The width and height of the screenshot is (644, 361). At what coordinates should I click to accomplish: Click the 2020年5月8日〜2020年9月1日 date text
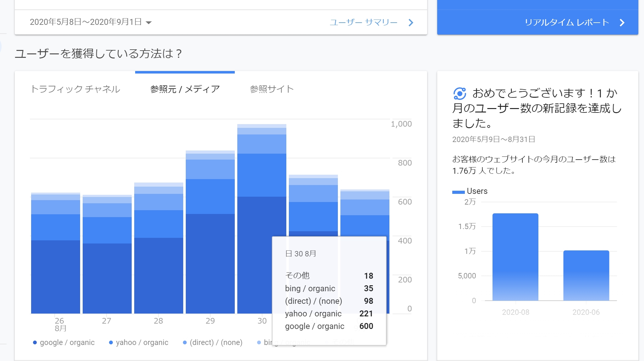[x=85, y=22]
